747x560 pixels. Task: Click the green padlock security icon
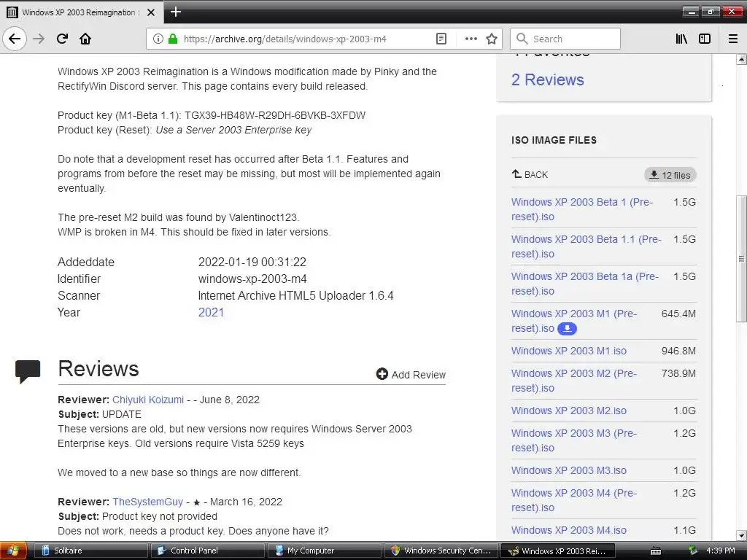[x=173, y=39]
